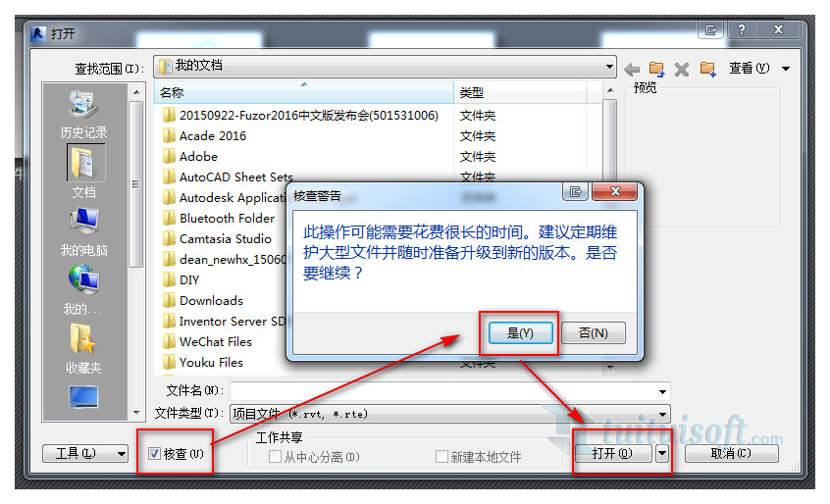Click the back arrow navigation icon
The height and width of the screenshot is (504, 830).
pos(632,69)
